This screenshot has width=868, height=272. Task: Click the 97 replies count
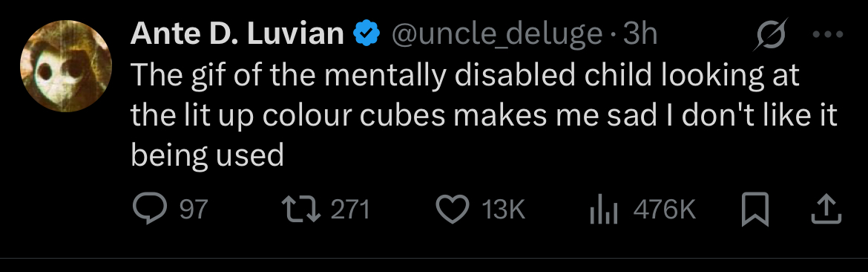tap(194, 210)
